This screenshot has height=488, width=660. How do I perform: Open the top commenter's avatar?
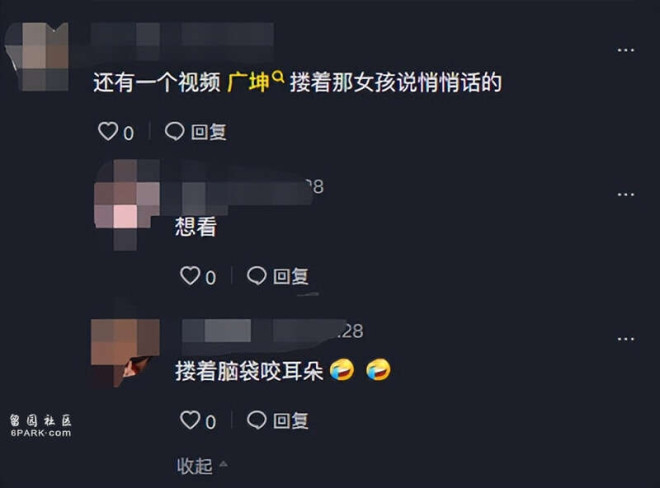click(x=37, y=57)
